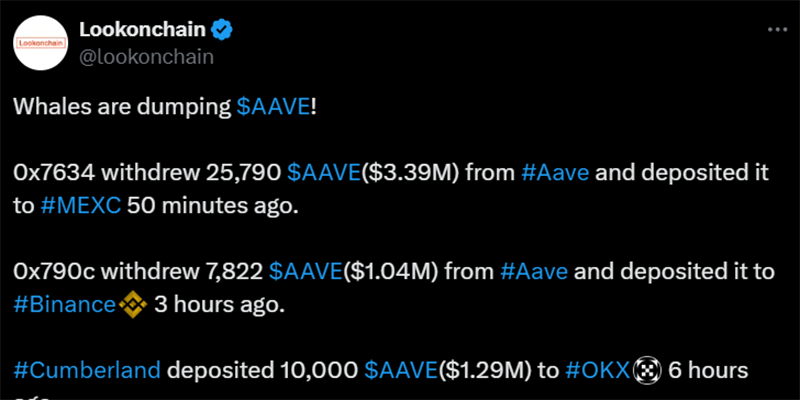
Task: Click $AAVE cashtag after 25,790
Action: pyautogui.click(x=323, y=173)
